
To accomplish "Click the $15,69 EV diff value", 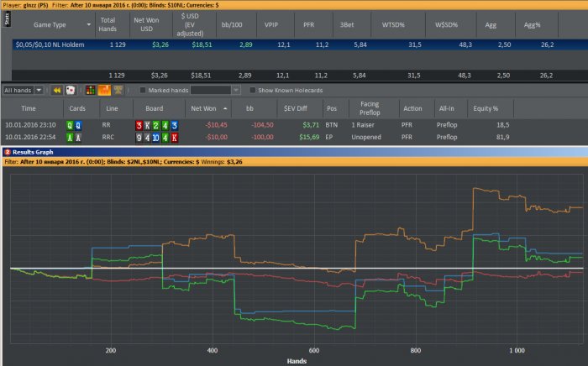I will pyautogui.click(x=309, y=137).
